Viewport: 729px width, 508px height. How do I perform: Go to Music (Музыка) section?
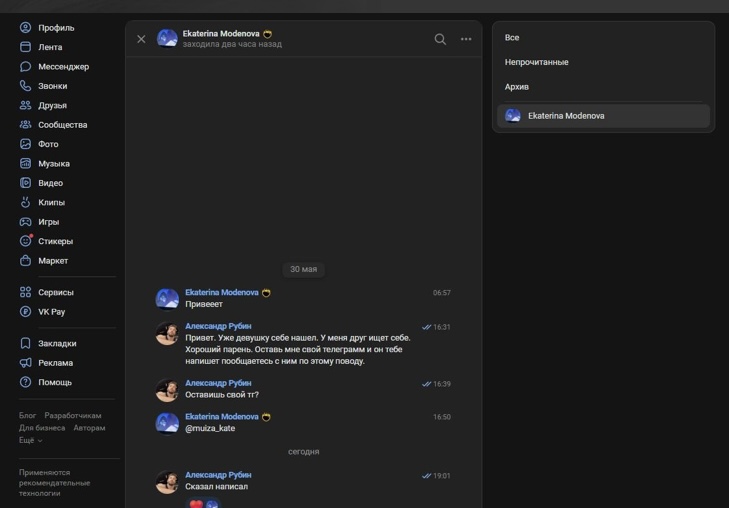pos(53,164)
